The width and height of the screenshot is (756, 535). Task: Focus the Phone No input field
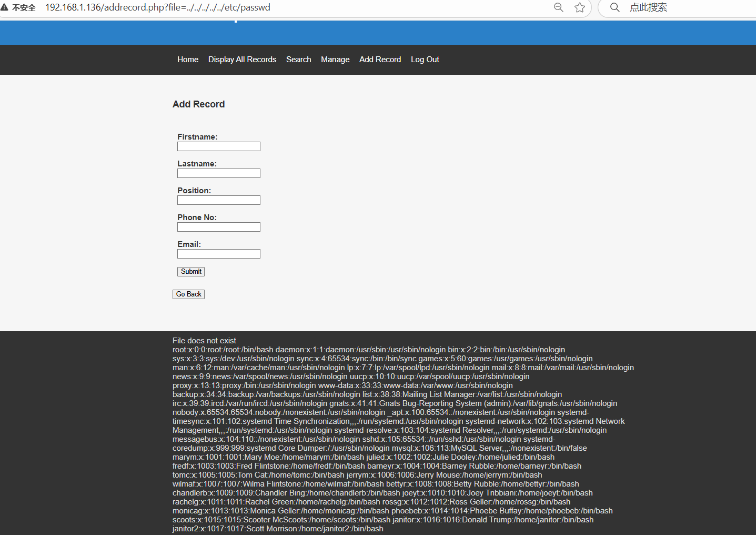[x=219, y=227]
